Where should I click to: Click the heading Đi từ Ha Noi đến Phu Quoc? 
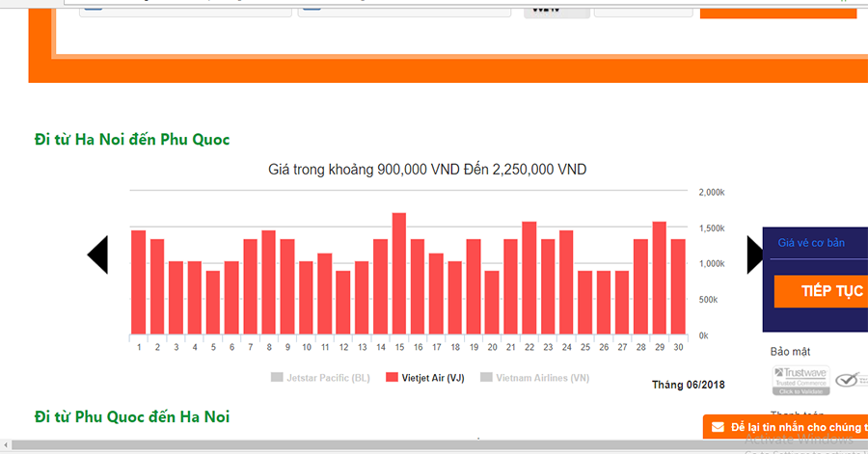pos(132,140)
